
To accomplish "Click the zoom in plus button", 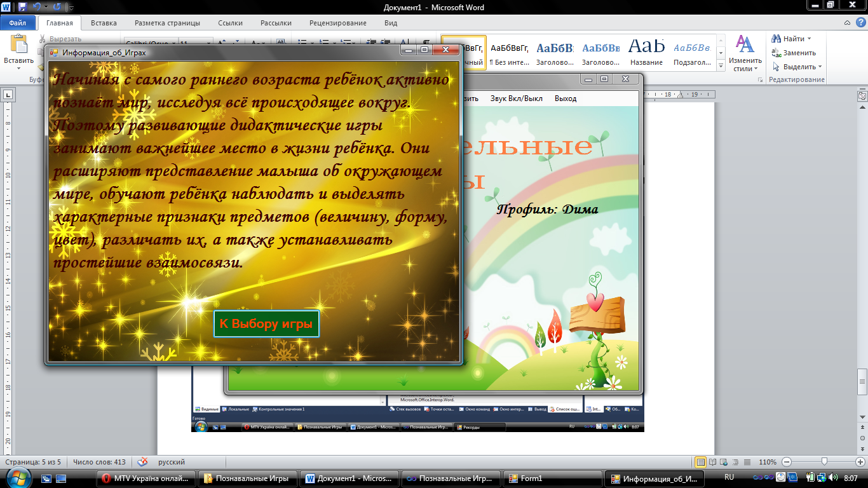I will [860, 462].
